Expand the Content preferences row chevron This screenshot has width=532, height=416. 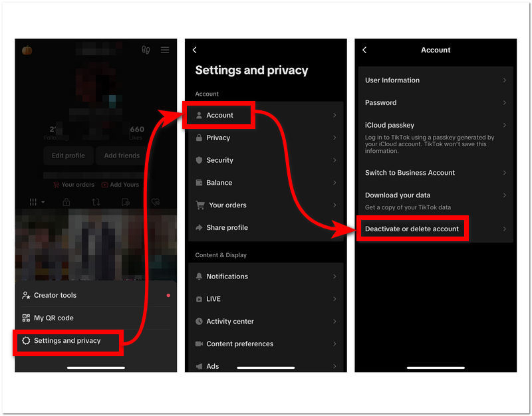tap(334, 344)
